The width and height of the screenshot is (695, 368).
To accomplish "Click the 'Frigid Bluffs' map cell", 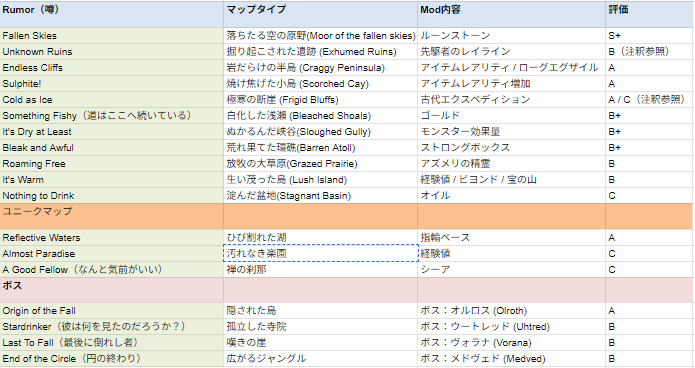I will coord(320,99).
